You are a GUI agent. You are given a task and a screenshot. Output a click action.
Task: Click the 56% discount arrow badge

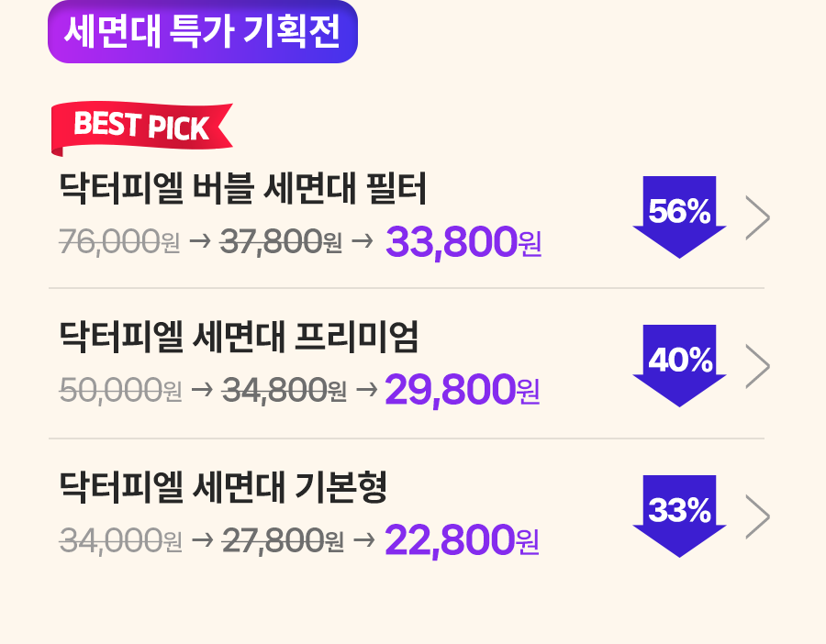(679, 217)
